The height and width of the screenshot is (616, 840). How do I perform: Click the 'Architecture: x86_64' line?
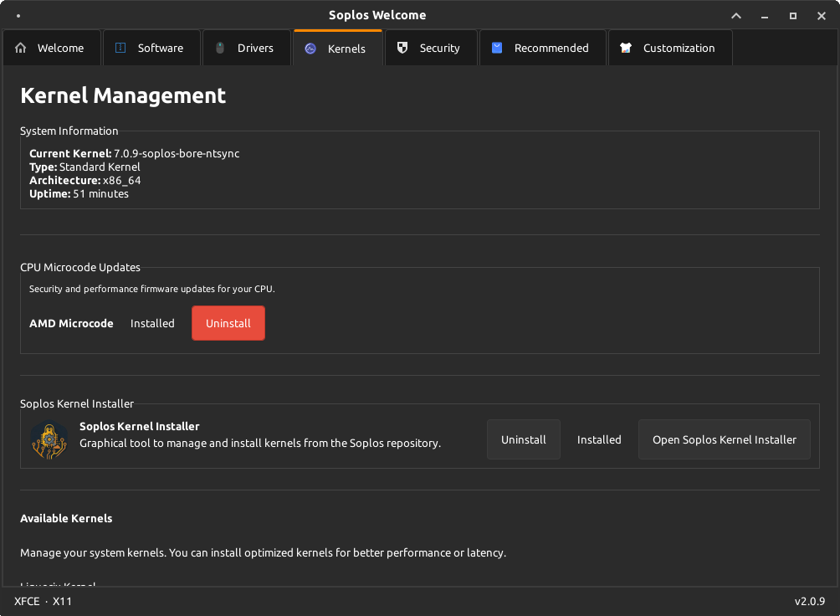(x=85, y=180)
